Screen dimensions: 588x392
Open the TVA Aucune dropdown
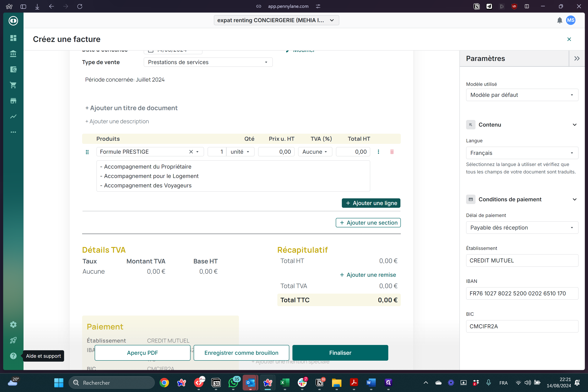pyautogui.click(x=315, y=152)
